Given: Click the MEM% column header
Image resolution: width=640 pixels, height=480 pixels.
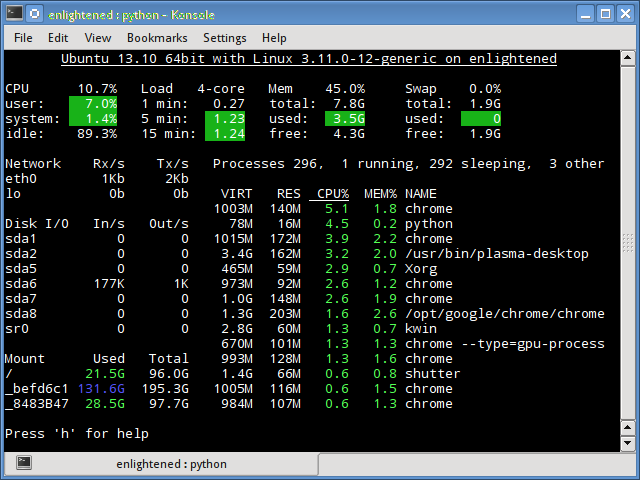Looking at the screenshot, I should tap(381, 193).
